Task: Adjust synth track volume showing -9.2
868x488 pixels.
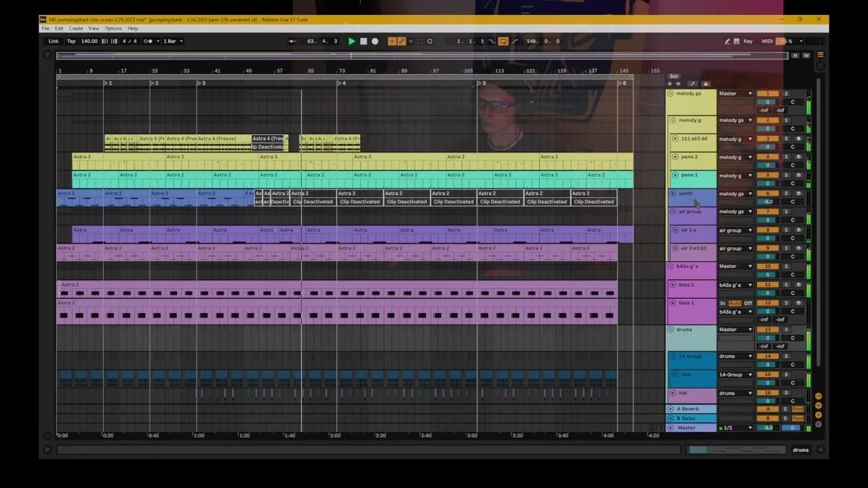Action: [768, 201]
